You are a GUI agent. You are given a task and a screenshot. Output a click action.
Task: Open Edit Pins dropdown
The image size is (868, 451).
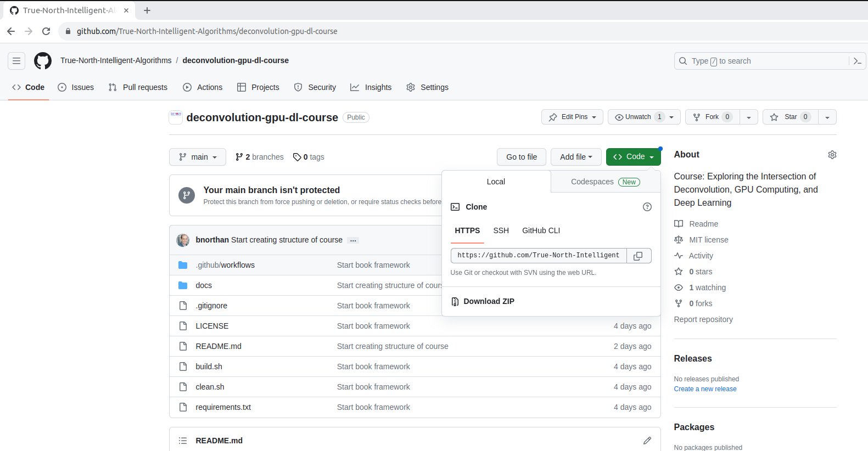573,117
